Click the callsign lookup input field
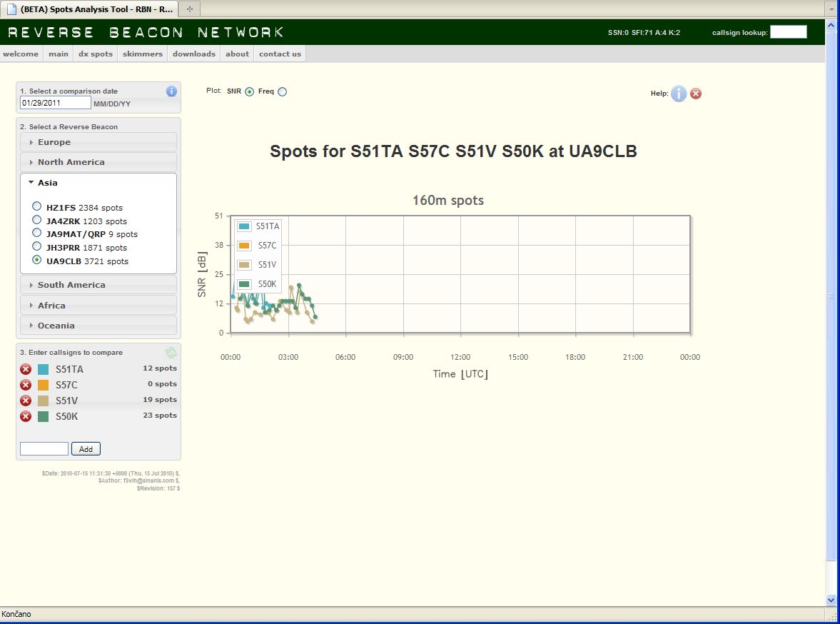This screenshot has height=624, width=840. [x=788, y=32]
